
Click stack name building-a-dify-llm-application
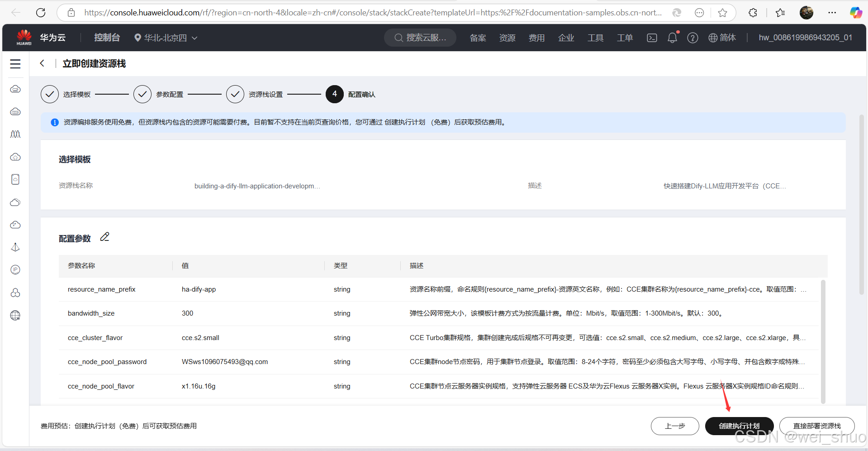[x=257, y=186]
